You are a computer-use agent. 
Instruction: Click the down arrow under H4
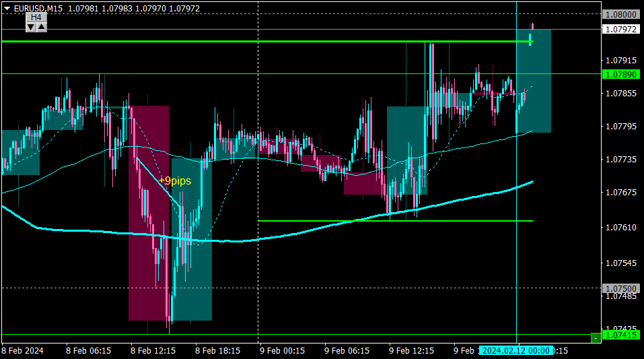point(31,27)
